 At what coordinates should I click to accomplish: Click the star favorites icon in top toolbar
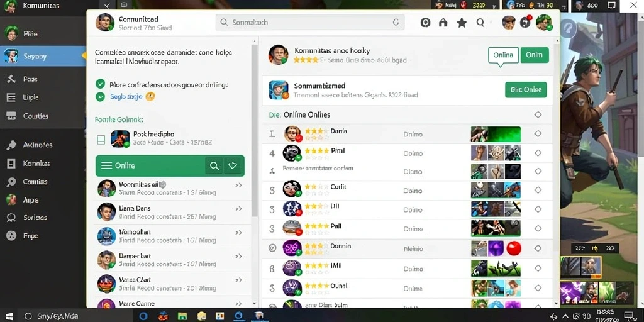(462, 23)
